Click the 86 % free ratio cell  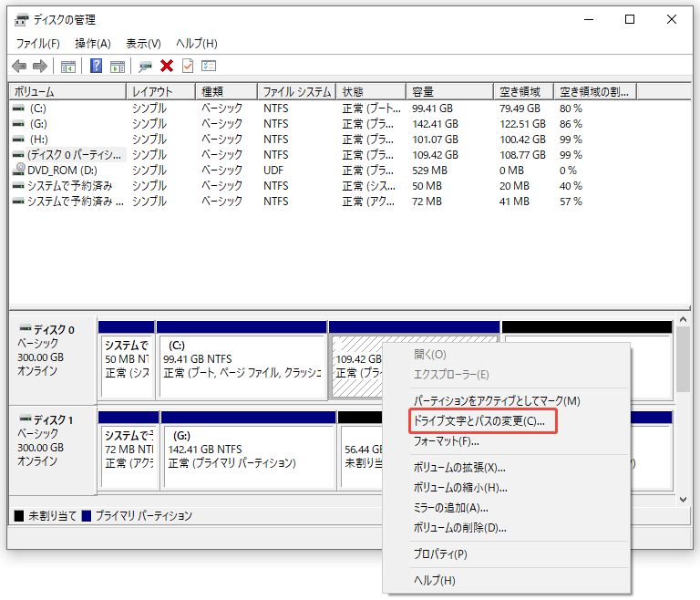(571, 124)
